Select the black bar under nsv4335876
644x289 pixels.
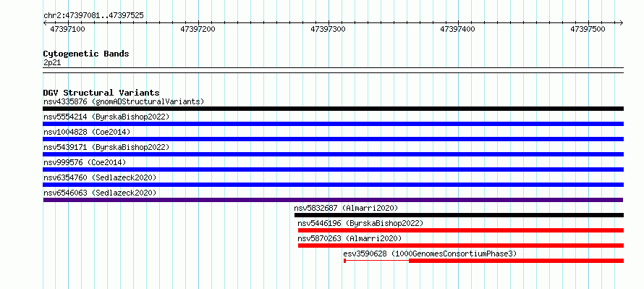pos(333,109)
